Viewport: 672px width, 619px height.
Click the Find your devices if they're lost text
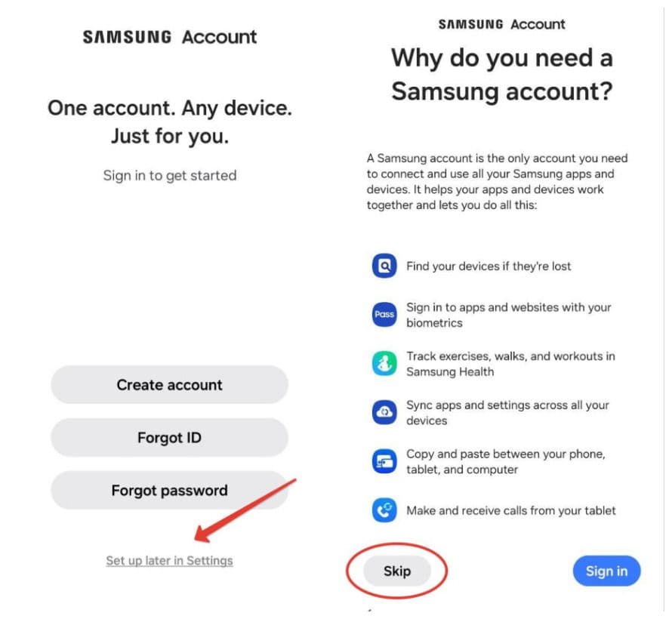click(x=489, y=266)
